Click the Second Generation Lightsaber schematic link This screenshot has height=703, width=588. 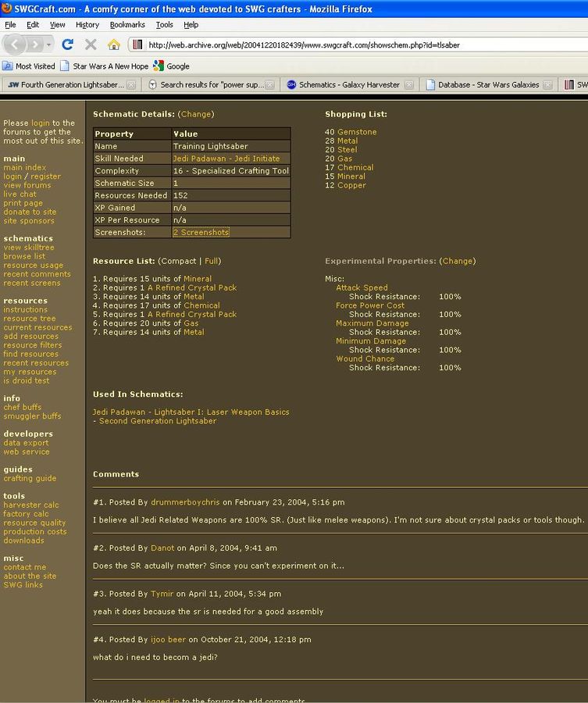click(x=158, y=421)
